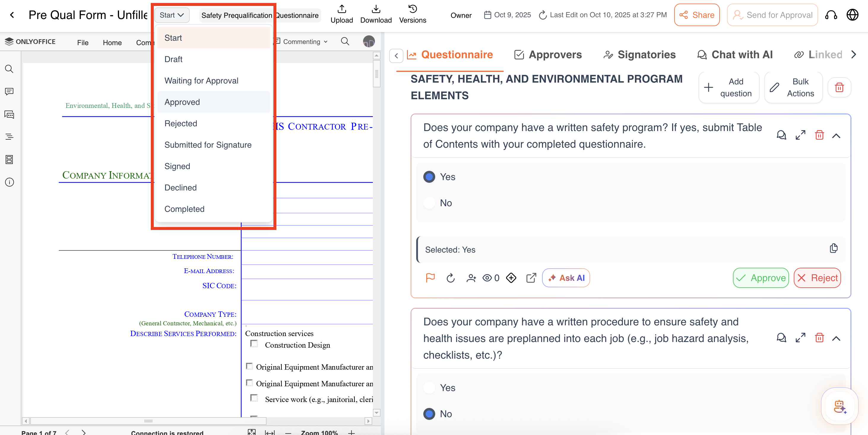Open the AI assistant floating chat icon

coord(840,406)
